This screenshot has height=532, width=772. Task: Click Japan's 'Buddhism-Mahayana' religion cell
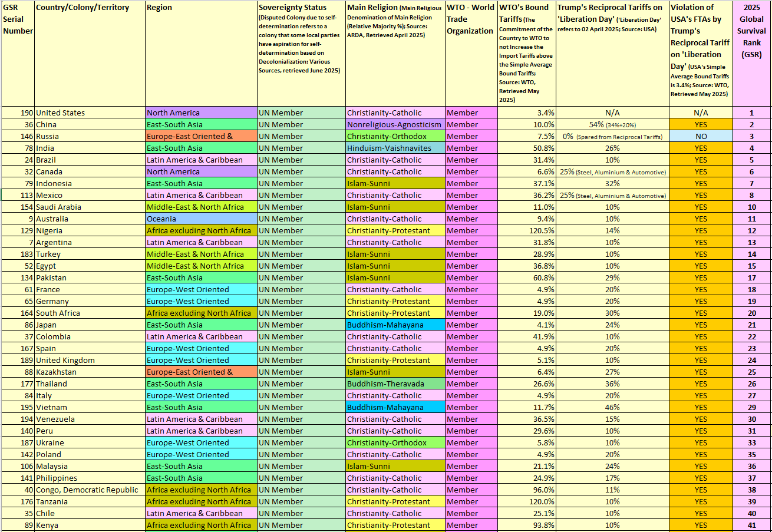point(395,325)
